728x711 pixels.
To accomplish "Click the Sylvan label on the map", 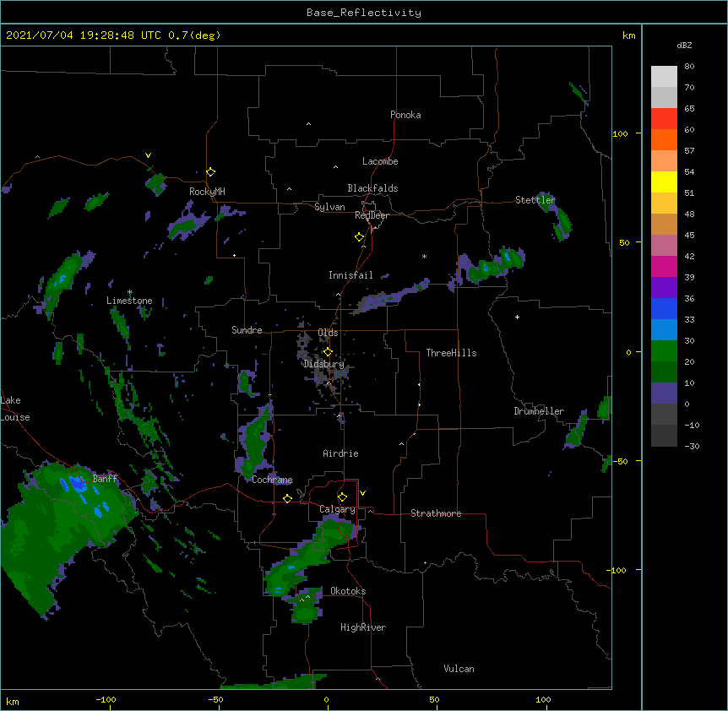I will click(x=329, y=207).
